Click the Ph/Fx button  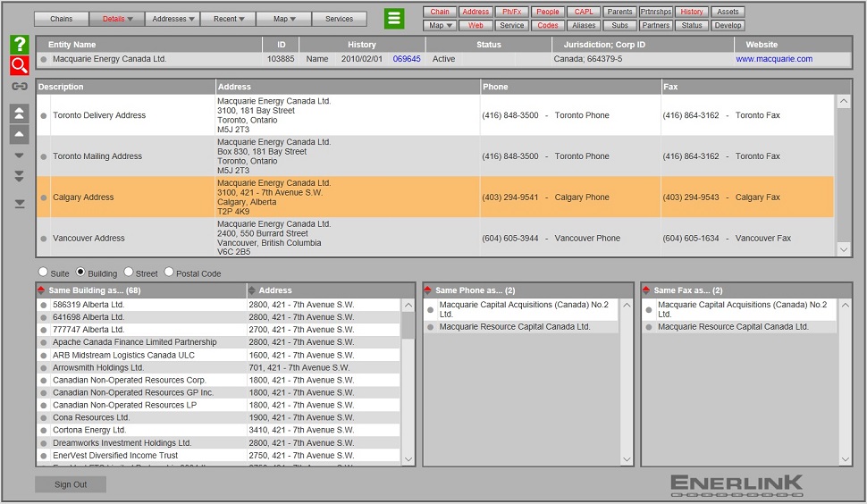pos(511,12)
